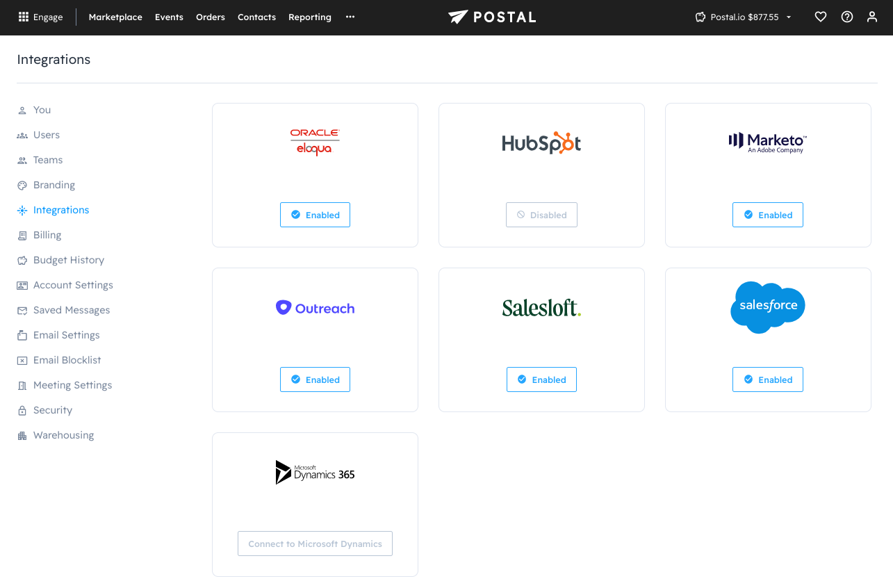Open the Marketplace menu
The width and height of the screenshot is (893, 588).
click(115, 17)
